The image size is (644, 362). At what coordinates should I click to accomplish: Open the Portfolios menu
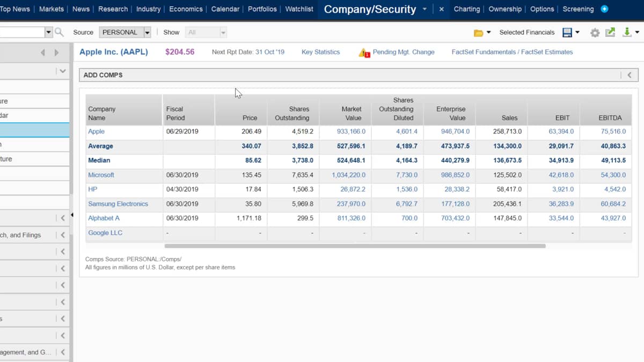262,9
